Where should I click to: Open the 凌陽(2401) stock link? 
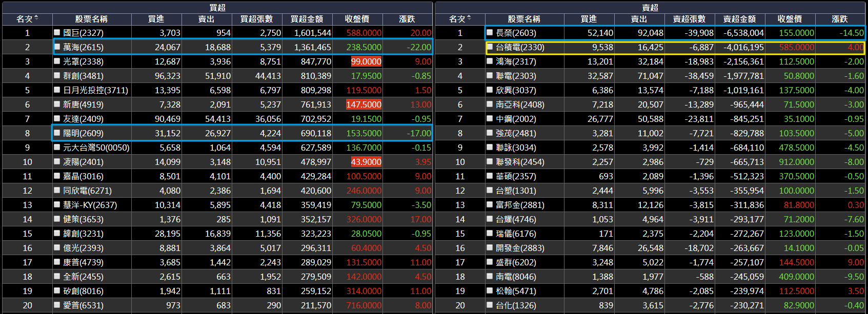pyautogui.click(x=83, y=162)
